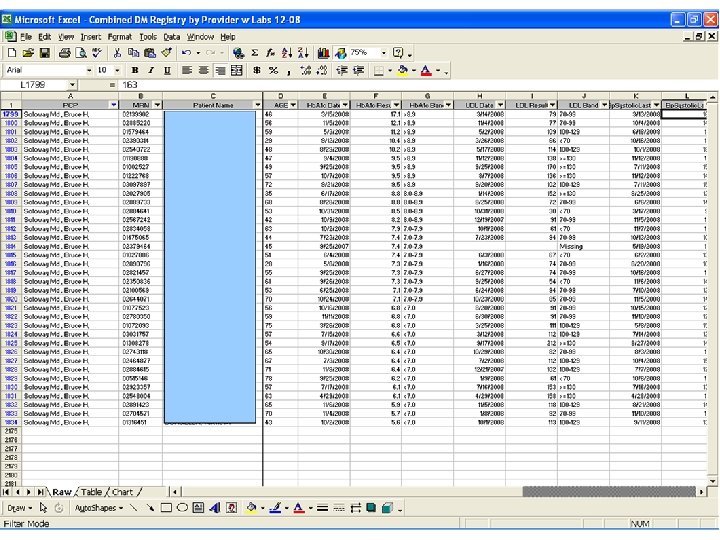Click the Copy icon in the toolbar
This screenshot has width=720, height=540.
tap(134, 53)
